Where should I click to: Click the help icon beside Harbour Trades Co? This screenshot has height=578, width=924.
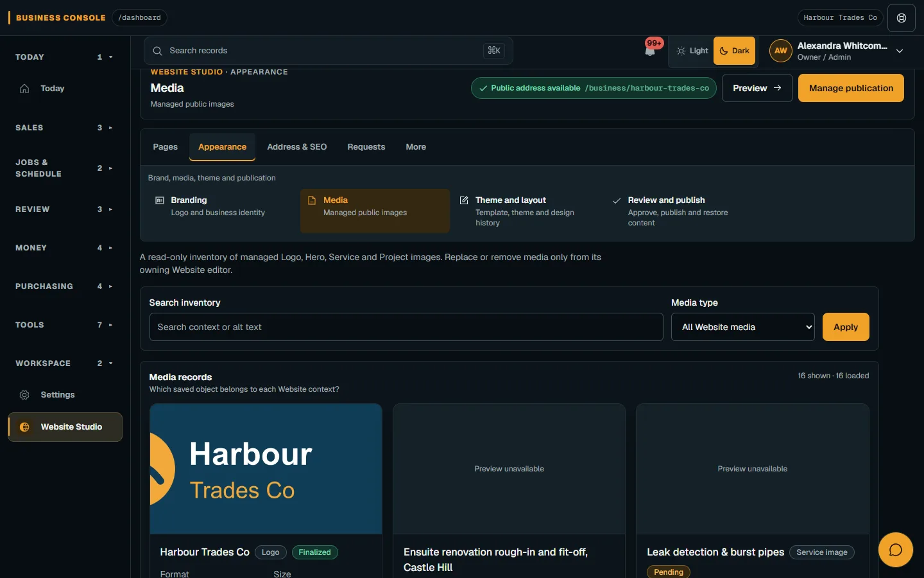coord(902,18)
